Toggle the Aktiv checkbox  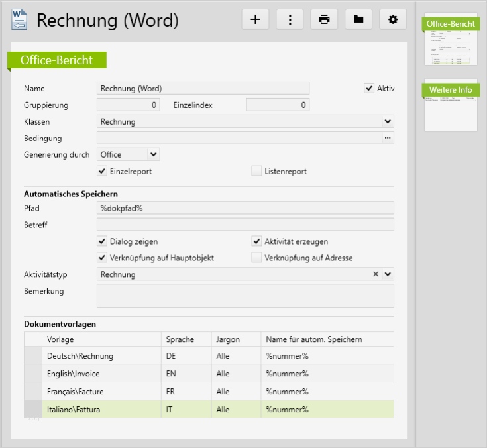(369, 88)
